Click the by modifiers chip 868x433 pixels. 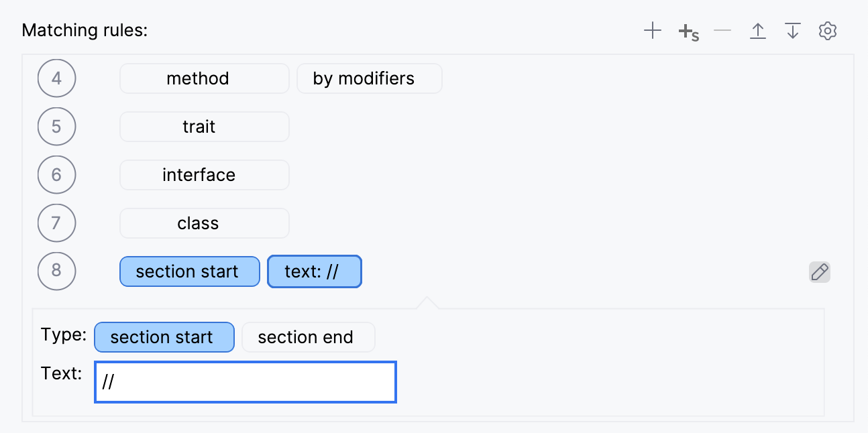point(369,78)
